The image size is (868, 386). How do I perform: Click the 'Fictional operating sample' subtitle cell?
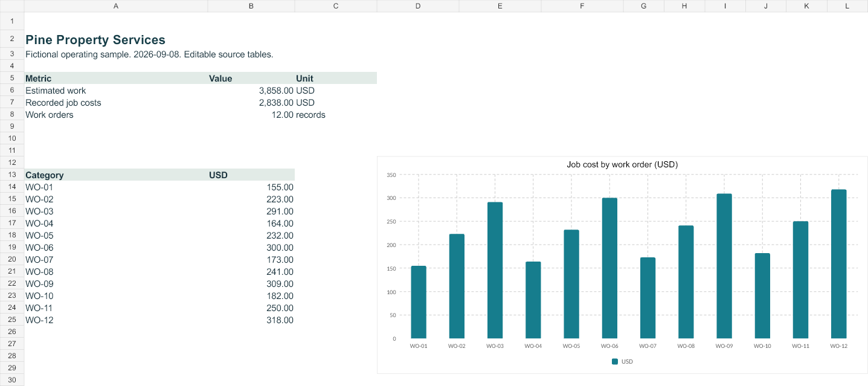(116, 54)
